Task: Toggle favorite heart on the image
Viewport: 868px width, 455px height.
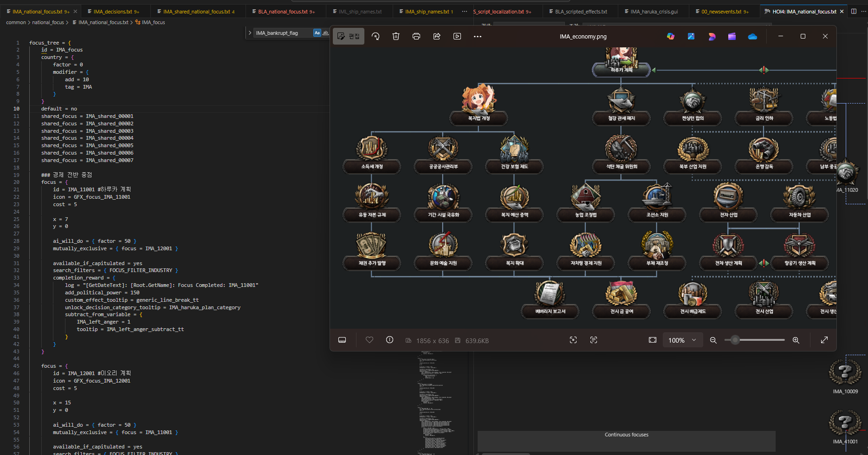Action: pyautogui.click(x=369, y=340)
